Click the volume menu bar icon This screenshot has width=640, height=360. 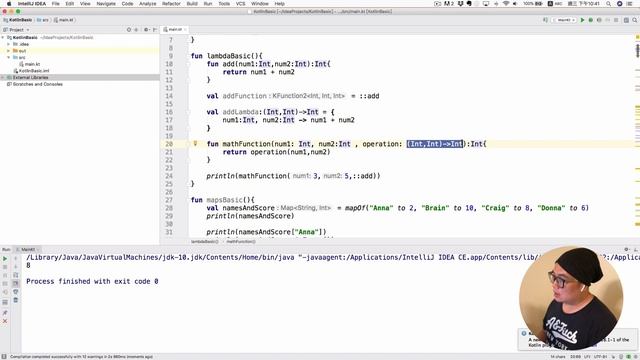pyautogui.click(x=515, y=4)
